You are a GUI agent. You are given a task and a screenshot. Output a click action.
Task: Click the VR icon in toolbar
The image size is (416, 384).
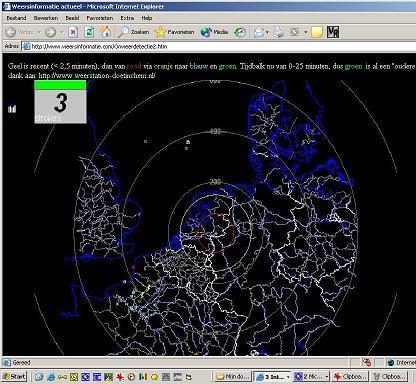click(x=333, y=32)
